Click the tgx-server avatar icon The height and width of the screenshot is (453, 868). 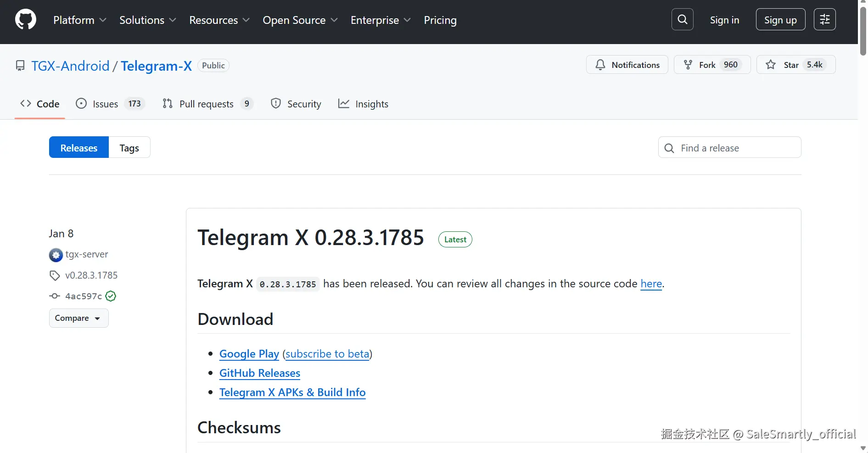tap(56, 255)
